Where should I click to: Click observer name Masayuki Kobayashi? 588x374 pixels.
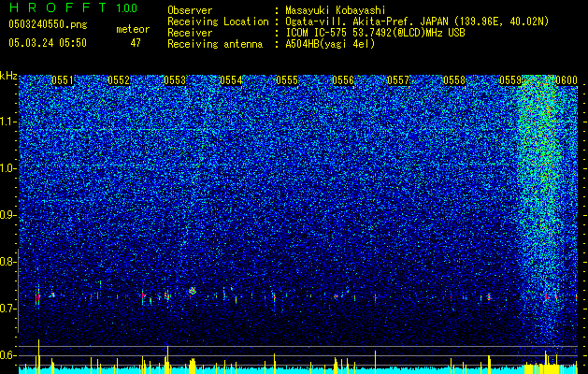tap(336, 10)
